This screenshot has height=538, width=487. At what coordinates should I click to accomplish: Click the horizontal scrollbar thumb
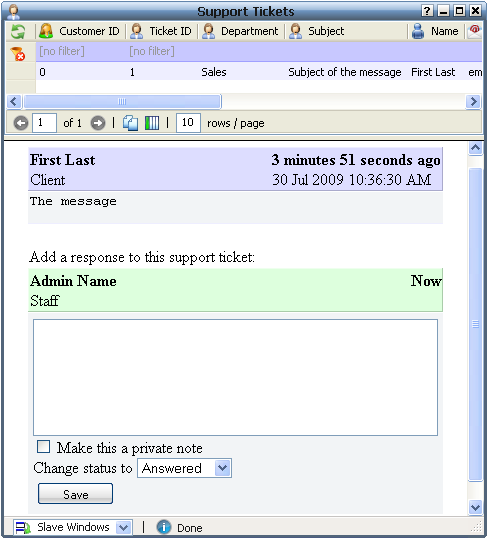click(122, 102)
